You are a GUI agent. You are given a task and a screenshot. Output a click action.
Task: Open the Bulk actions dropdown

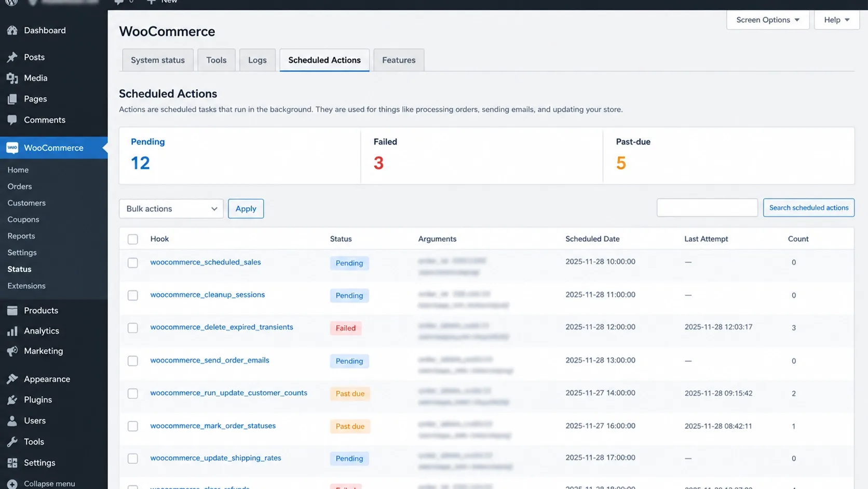pos(171,208)
